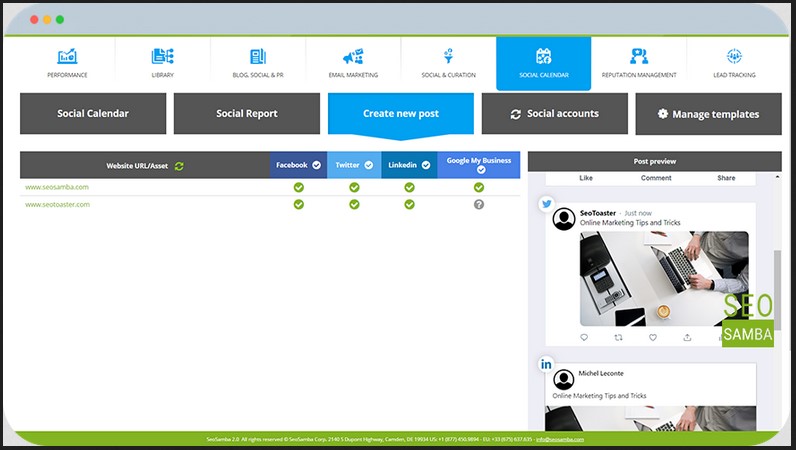Click the Twitter bird badge on preview
The width and height of the screenshot is (796, 450).
tap(546, 204)
